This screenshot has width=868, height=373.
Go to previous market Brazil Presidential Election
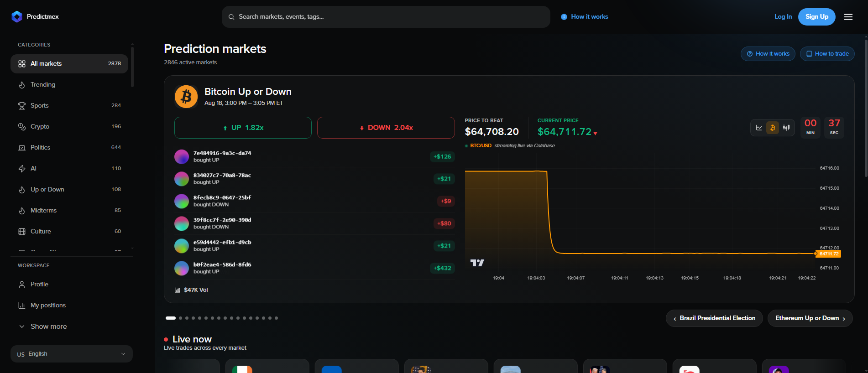click(714, 318)
